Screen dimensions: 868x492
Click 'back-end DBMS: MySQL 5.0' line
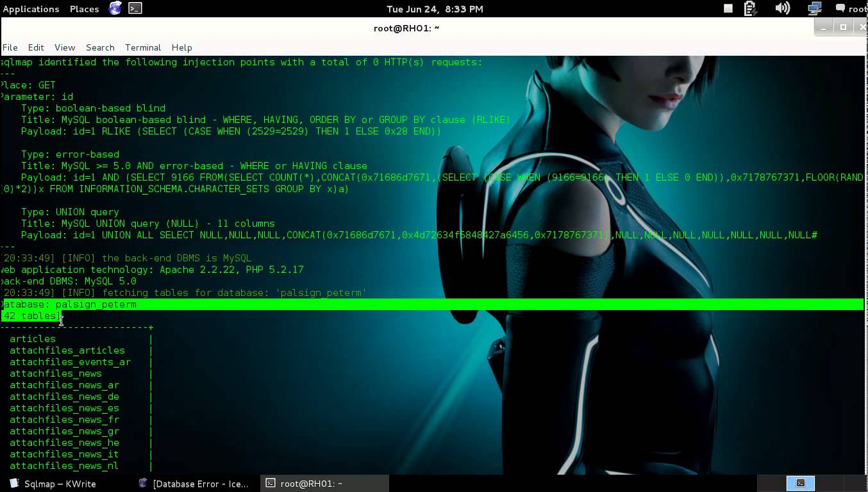click(69, 281)
